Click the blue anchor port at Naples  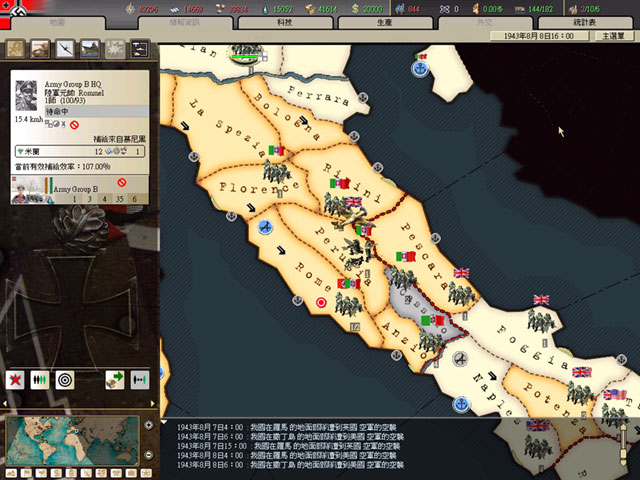[x=461, y=404]
